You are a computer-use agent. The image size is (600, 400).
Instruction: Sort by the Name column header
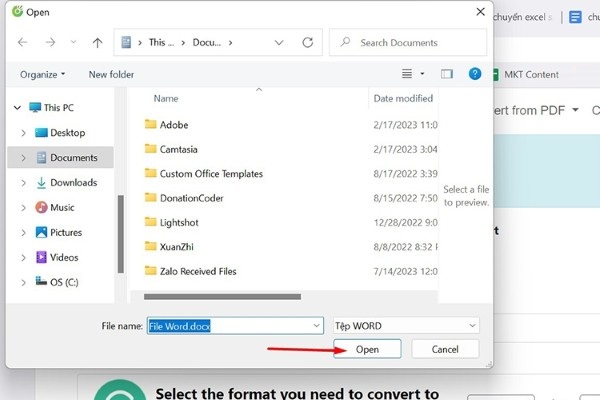[166, 99]
